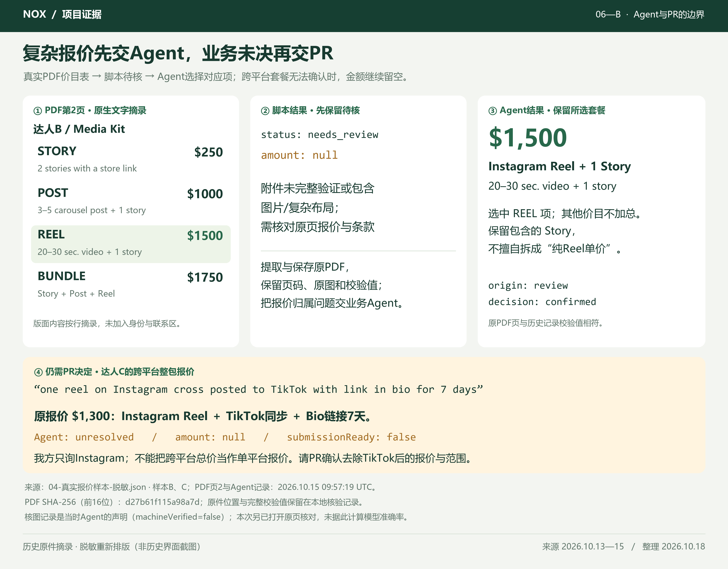Click footer '历史原件摘录 · 脱敏重新排版（非历史界面截图）'

click(112, 547)
